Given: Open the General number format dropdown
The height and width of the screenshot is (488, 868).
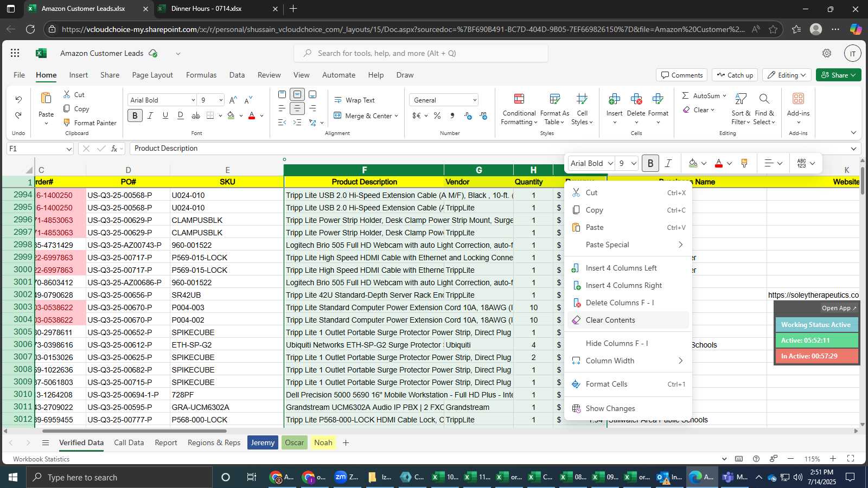Looking at the screenshot, I should click(475, 100).
